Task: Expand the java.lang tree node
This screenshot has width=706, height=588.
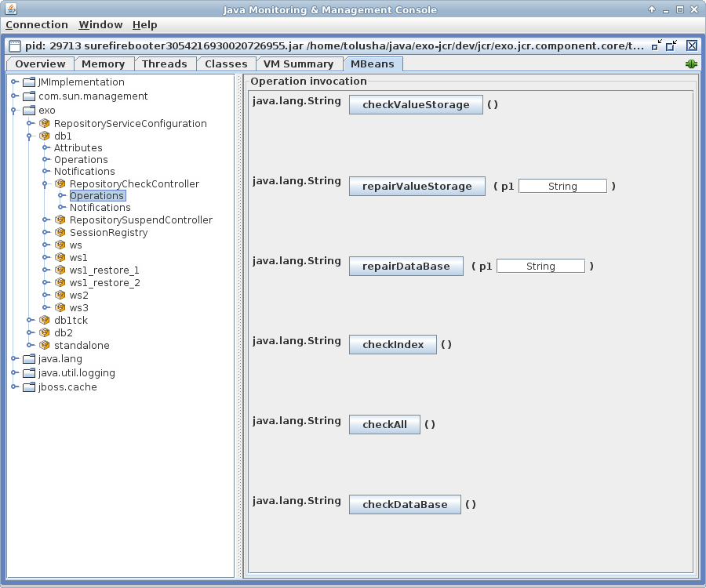Action: (15, 359)
